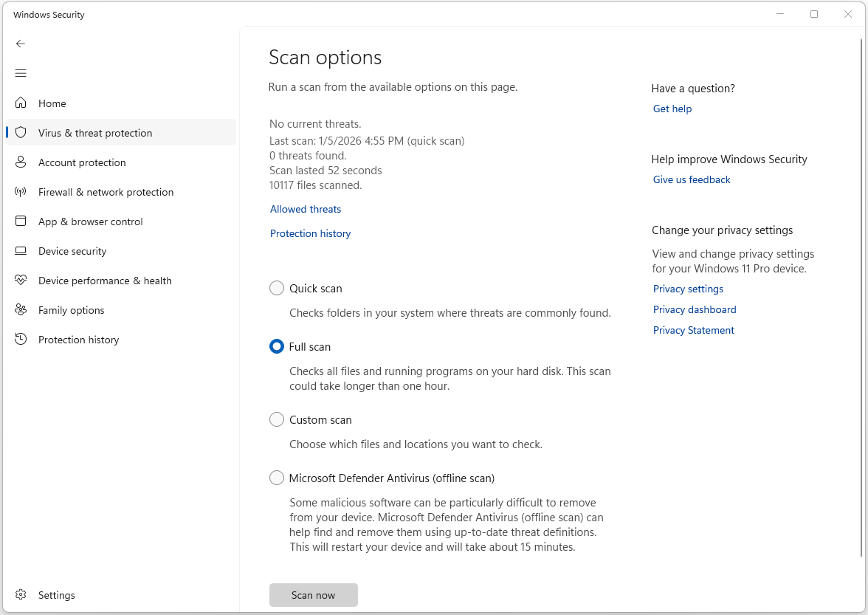
Task: Open the Allowed threats link
Action: [x=305, y=209]
